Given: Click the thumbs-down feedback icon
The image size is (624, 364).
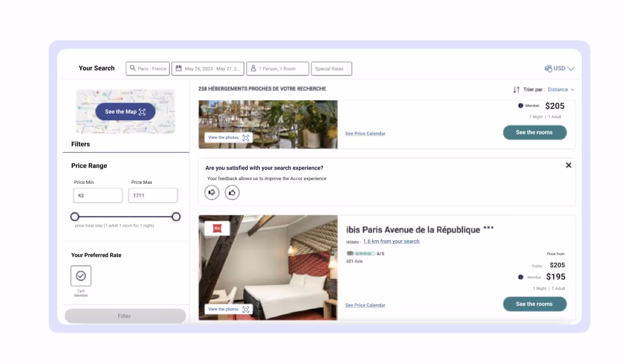Looking at the screenshot, I should [x=212, y=192].
